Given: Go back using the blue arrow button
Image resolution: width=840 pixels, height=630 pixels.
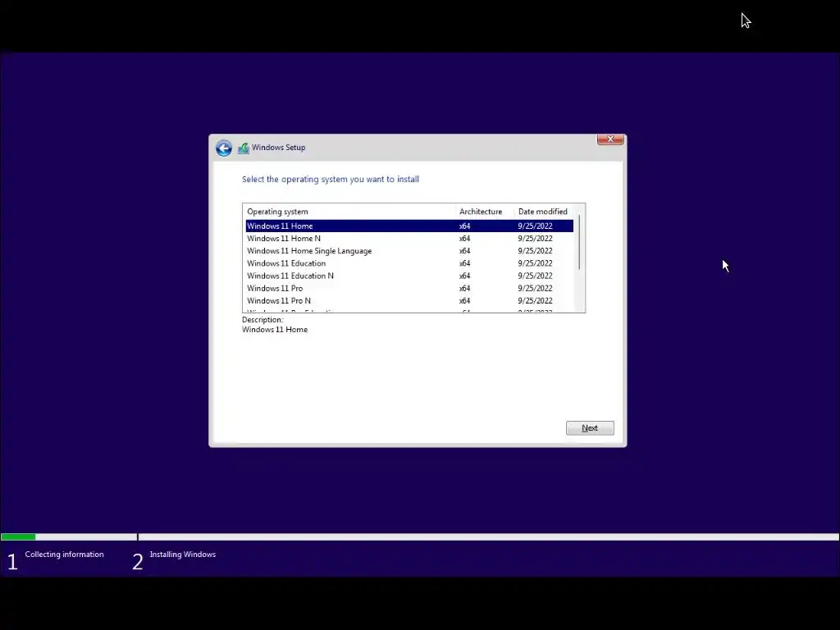Looking at the screenshot, I should (x=224, y=148).
